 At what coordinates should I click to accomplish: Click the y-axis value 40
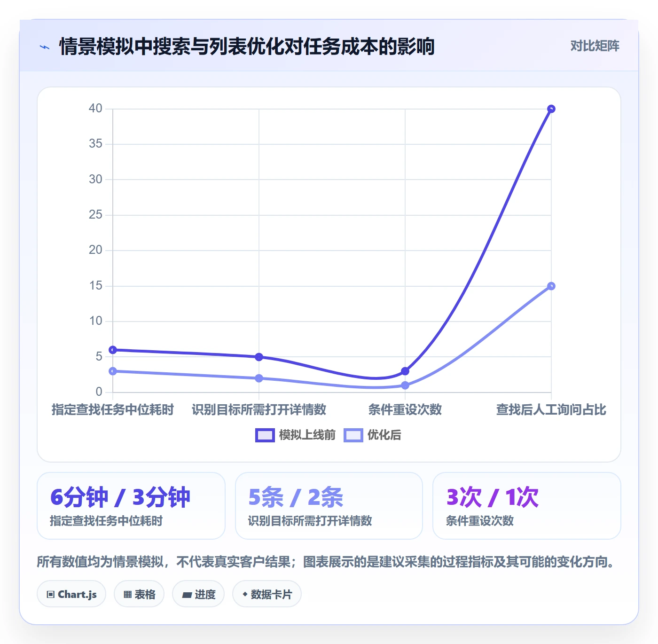click(x=95, y=109)
